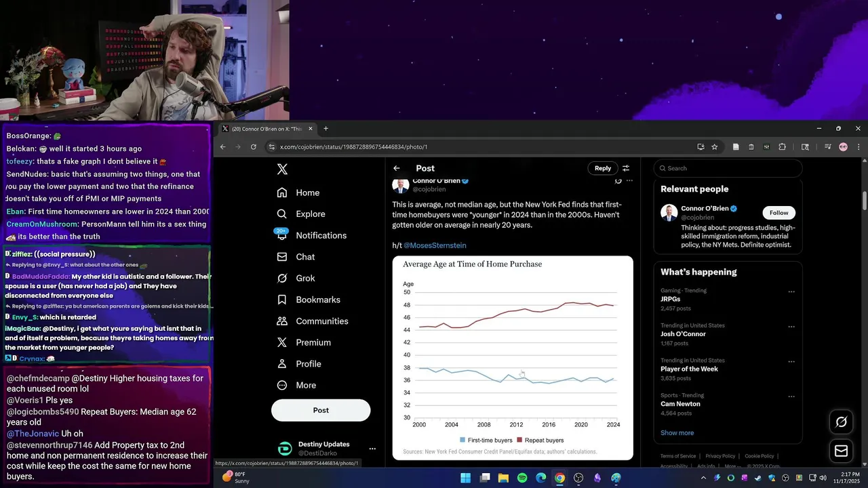This screenshot has width=868, height=488.
Task: Click the site info icon in address bar
Action: [x=271, y=146]
